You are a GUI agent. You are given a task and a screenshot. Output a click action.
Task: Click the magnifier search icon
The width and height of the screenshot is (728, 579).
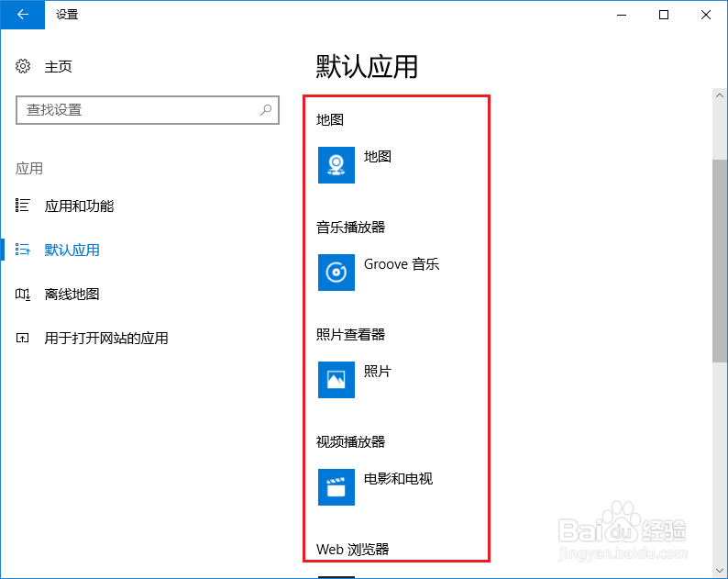(266, 110)
